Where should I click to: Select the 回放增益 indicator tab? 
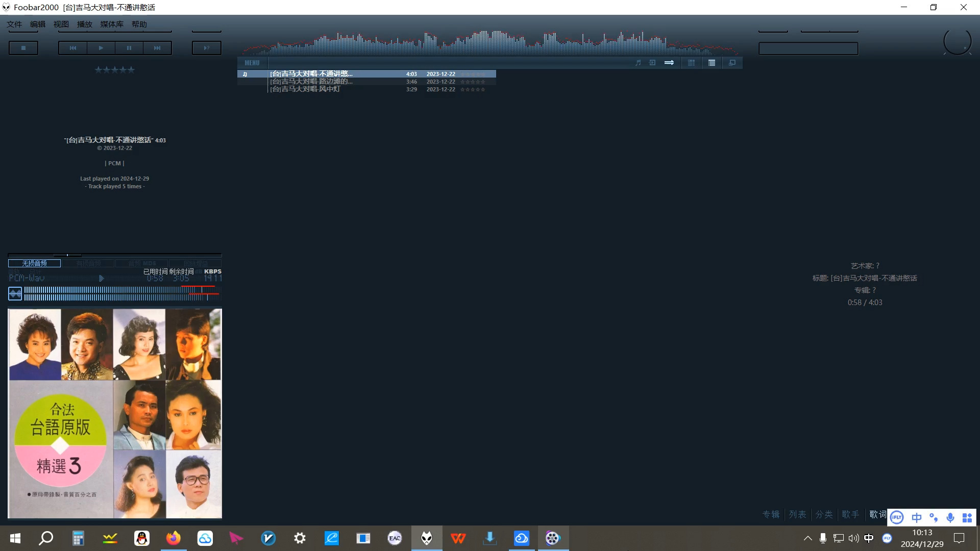195,263
